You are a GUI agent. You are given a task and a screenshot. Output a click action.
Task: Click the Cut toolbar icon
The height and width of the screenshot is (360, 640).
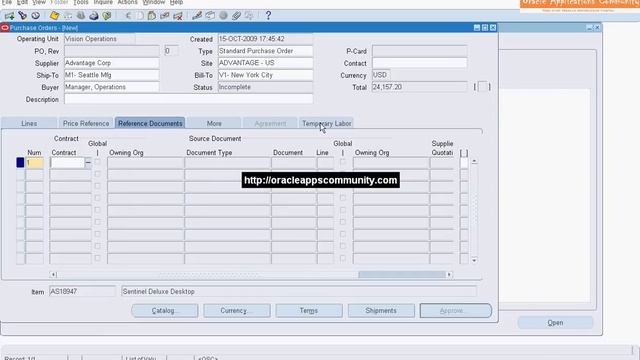point(128,16)
